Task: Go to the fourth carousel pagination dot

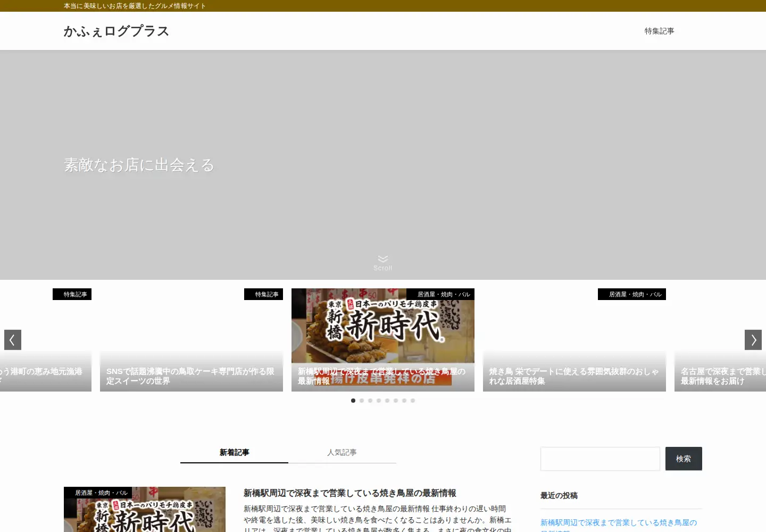Action: pos(379,401)
